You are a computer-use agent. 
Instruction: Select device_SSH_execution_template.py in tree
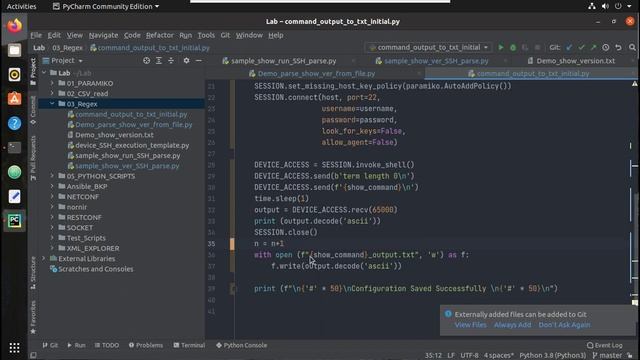[132, 145]
